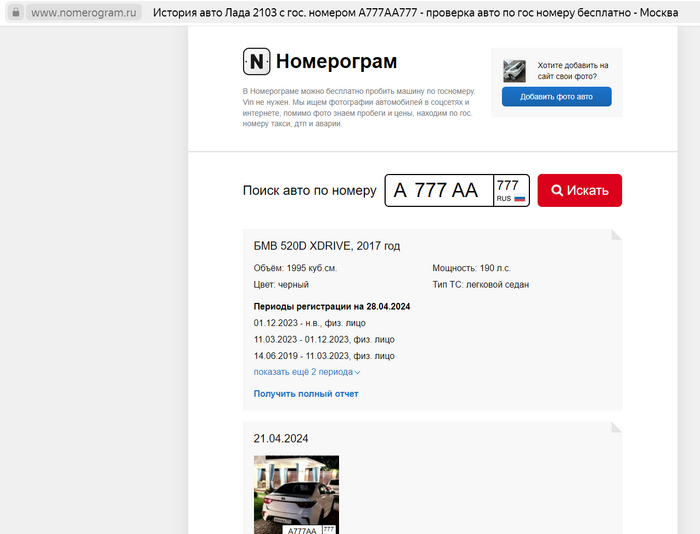
Task: Click the text Тип ТС: легковой седан
Action: coord(480,284)
